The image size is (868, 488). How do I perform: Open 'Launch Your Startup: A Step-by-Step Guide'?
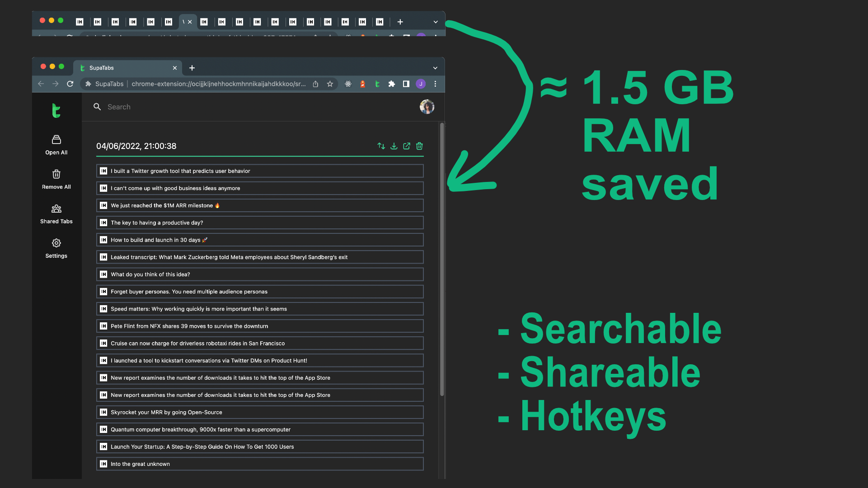pyautogui.click(x=260, y=446)
